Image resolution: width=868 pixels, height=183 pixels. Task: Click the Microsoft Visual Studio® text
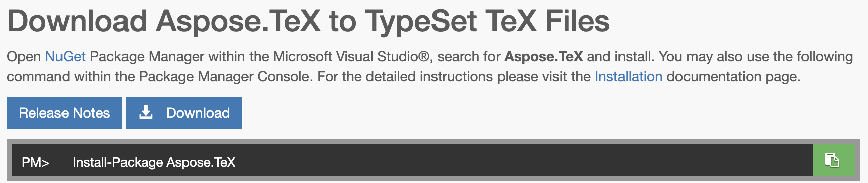coord(351,57)
